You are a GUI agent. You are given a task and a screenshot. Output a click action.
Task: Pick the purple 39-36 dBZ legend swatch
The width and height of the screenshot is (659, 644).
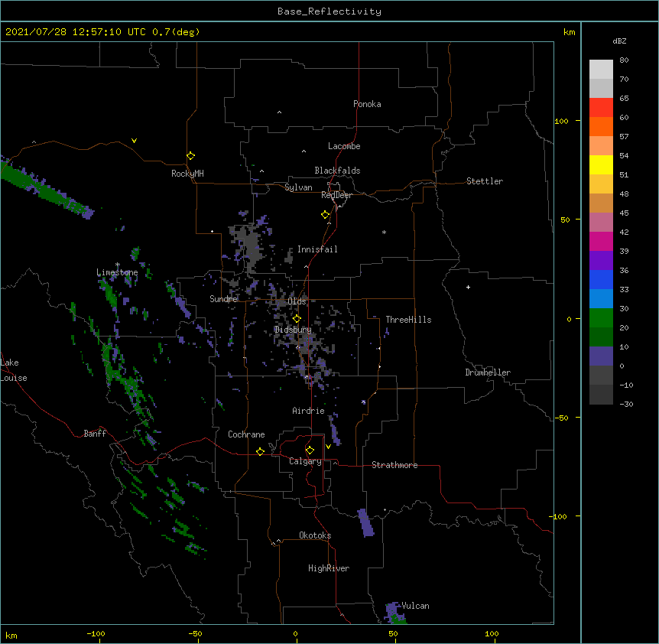point(601,261)
